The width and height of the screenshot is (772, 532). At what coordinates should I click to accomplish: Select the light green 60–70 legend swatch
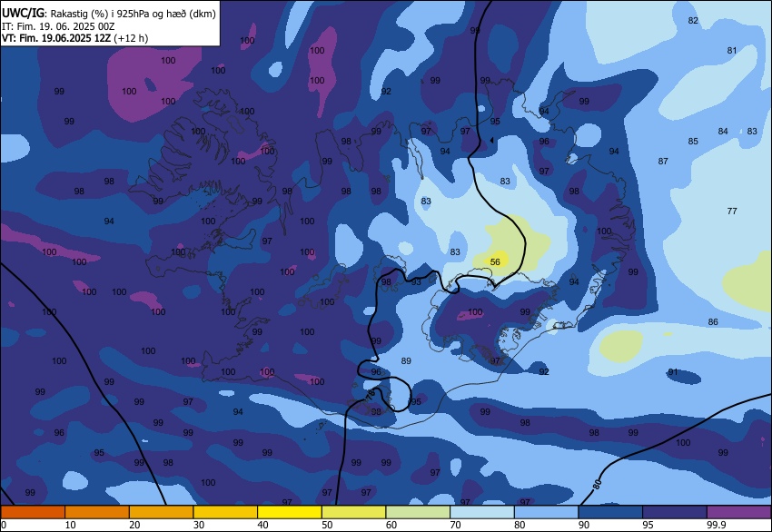pos(418,512)
